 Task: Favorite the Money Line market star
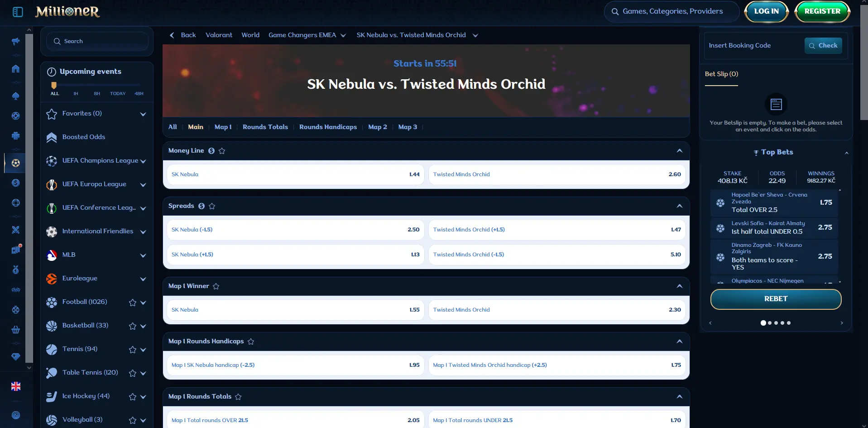222,151
